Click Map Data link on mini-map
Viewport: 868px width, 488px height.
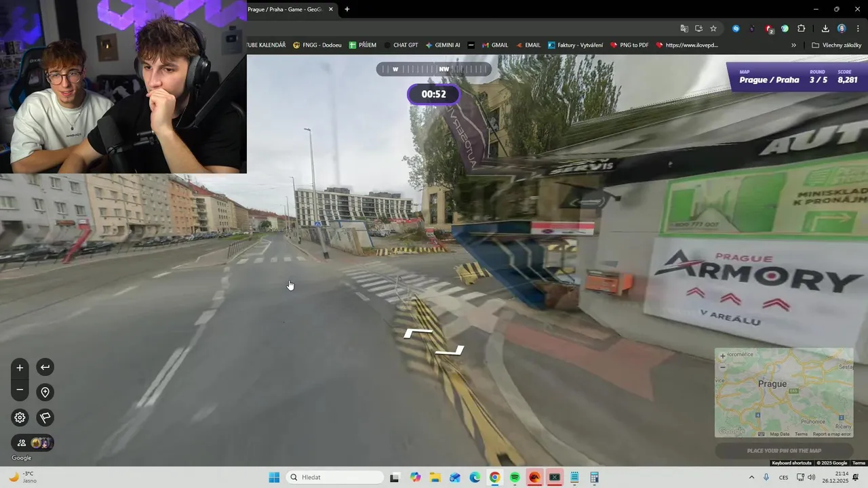pos(779,434)
